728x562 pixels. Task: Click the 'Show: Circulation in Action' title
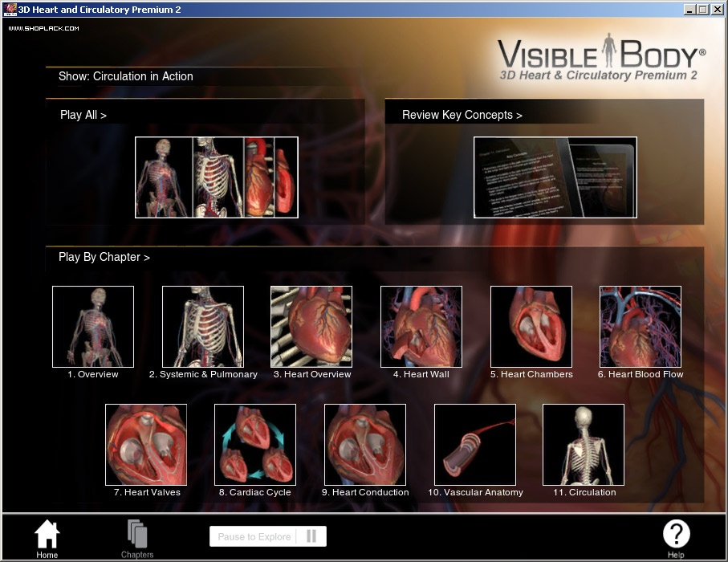pos(126,76)
